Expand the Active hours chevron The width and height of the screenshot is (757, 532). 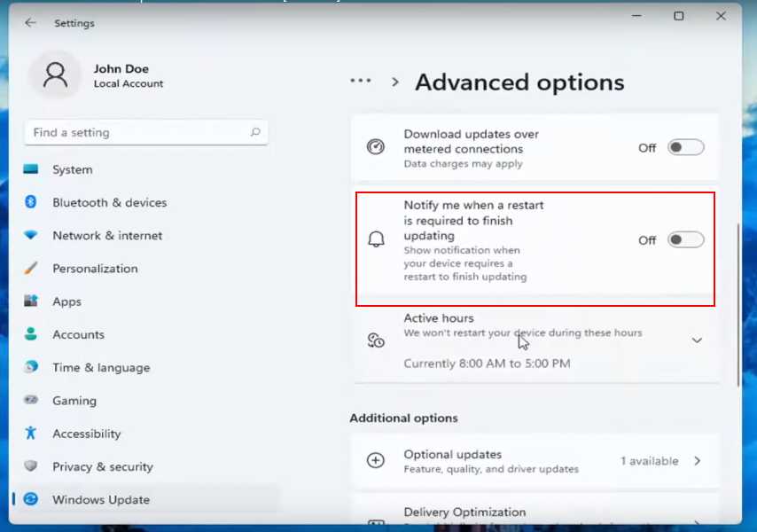tap(697, 340)
